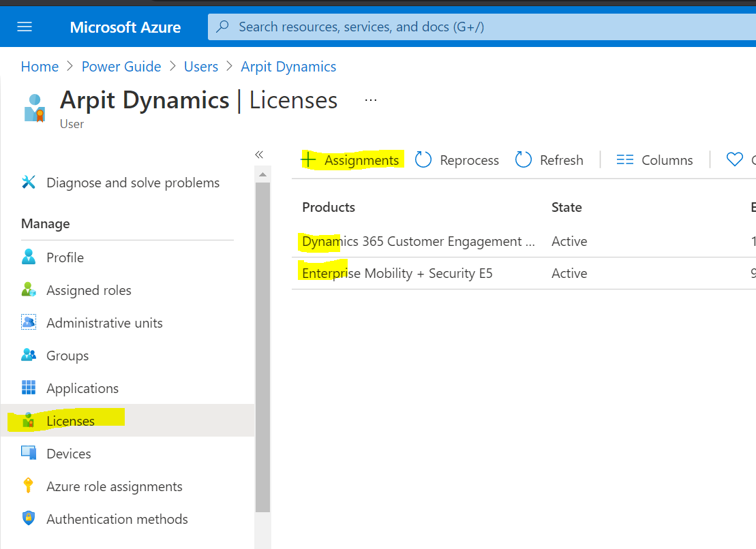Click the Search resources input field
The image size is (756, 549).
[477, 27]
